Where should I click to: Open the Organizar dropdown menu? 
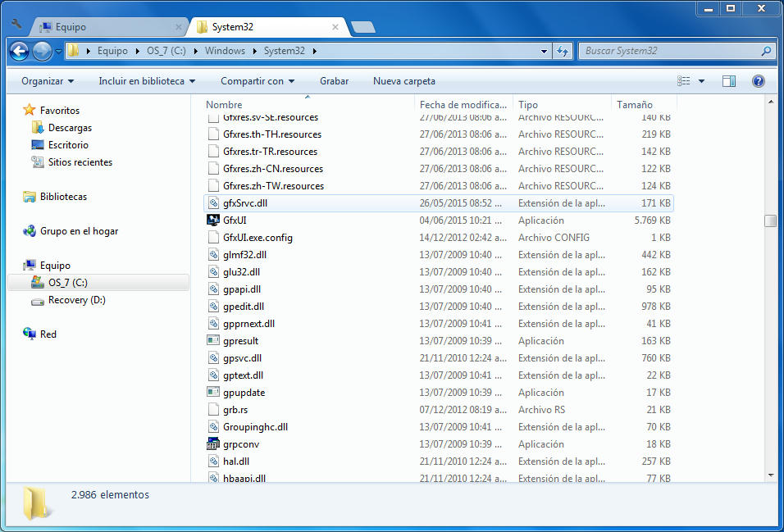(x=48, y=81)
